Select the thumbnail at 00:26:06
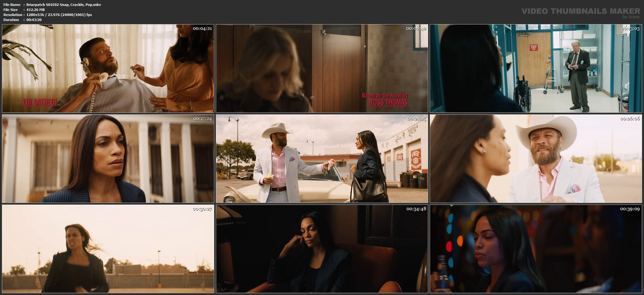 click(x=536, y=159)
